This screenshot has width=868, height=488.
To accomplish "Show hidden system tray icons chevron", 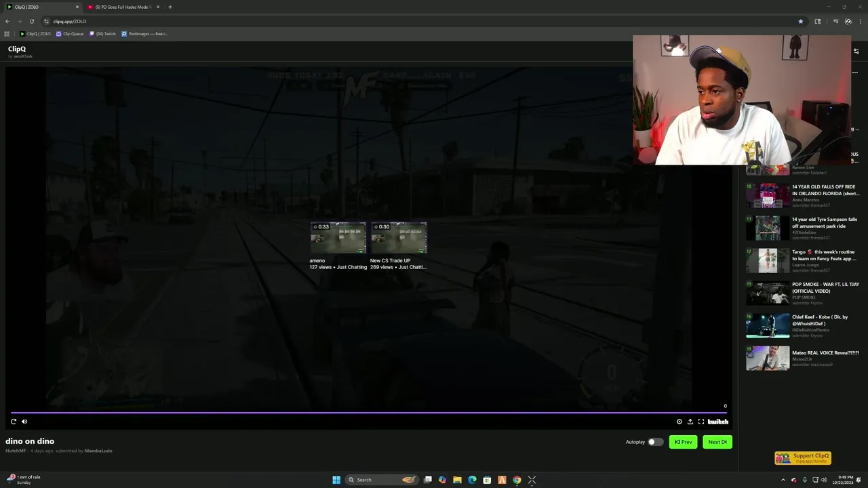I will [x=783, y=480].
